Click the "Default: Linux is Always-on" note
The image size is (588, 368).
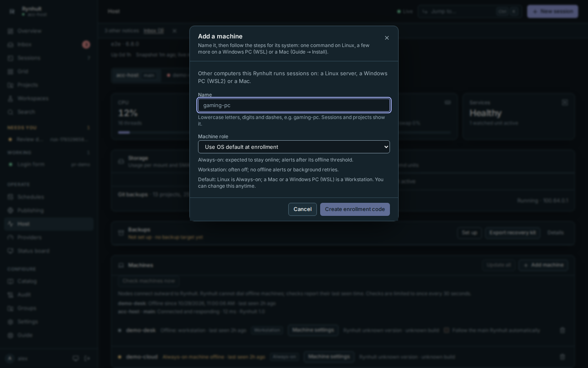[x=291, y=183]
